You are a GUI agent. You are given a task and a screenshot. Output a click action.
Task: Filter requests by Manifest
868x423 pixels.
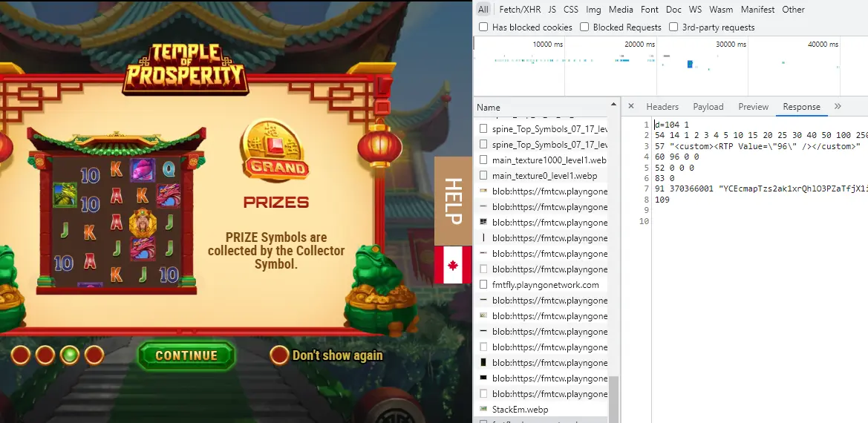pyautogui.click(x=758, y=10)
